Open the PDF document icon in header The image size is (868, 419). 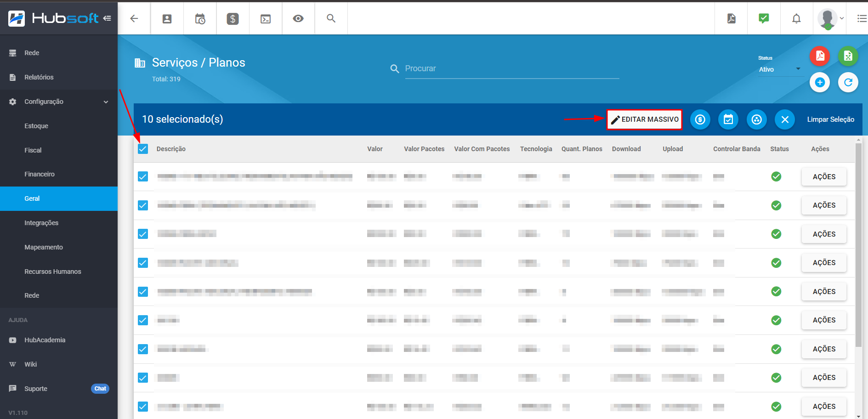pos(732,18)
